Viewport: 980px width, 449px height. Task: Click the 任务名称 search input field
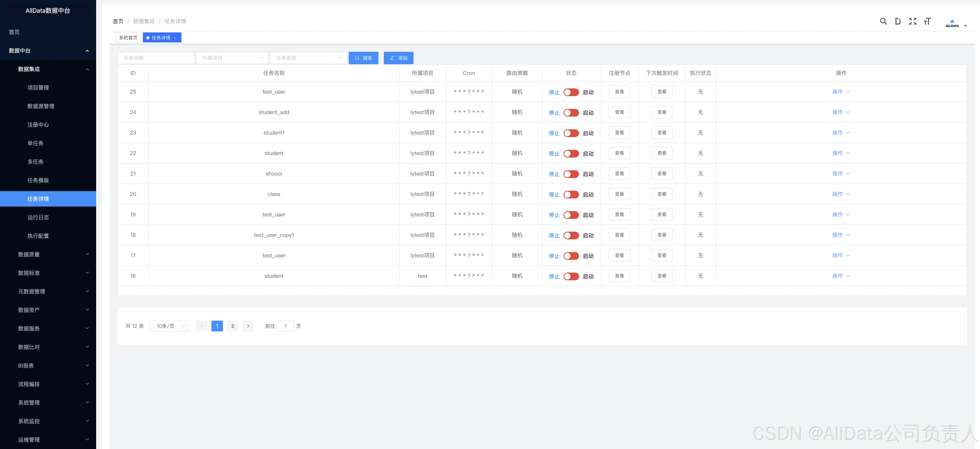(x=156, y=58)
